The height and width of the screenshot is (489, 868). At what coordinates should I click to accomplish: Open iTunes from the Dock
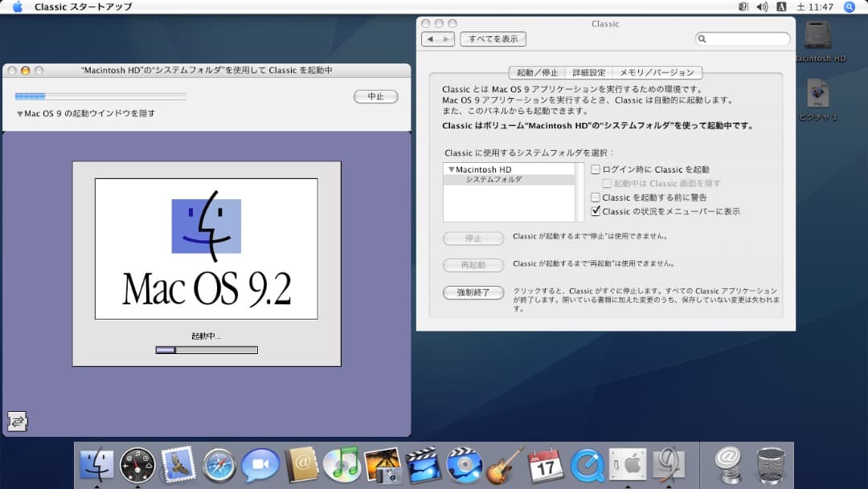click(x=342, y=464)
